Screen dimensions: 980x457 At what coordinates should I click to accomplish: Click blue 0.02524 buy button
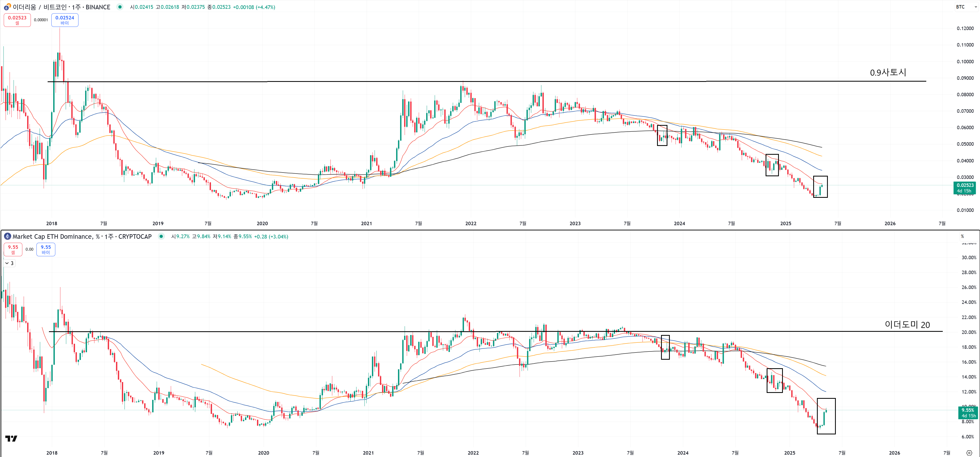65,20
